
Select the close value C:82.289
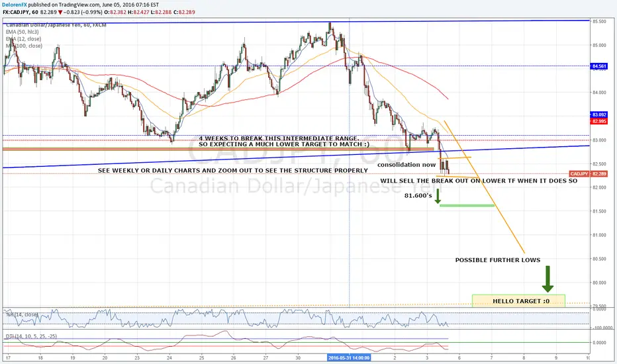184,12
